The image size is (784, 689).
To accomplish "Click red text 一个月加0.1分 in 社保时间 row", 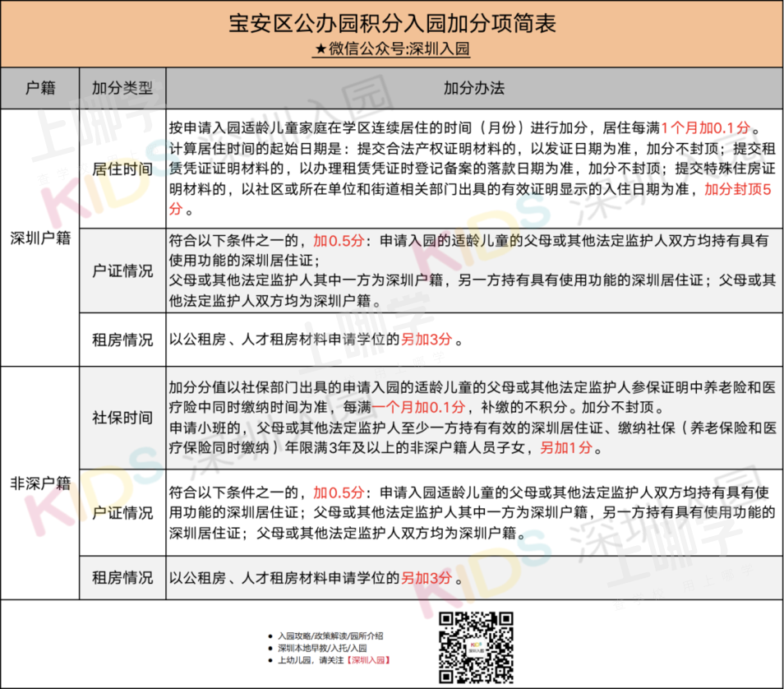I will tap(418, 407).
